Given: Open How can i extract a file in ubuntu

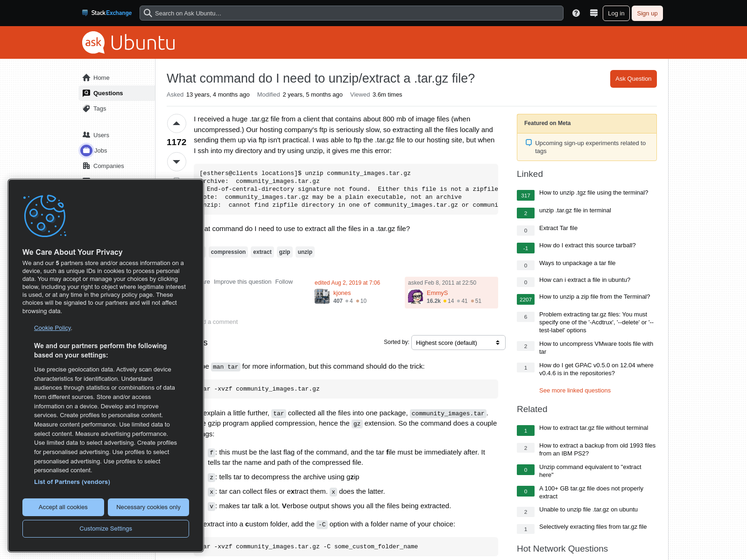Looking at the screenshot, I should click(x=585, y=280).
